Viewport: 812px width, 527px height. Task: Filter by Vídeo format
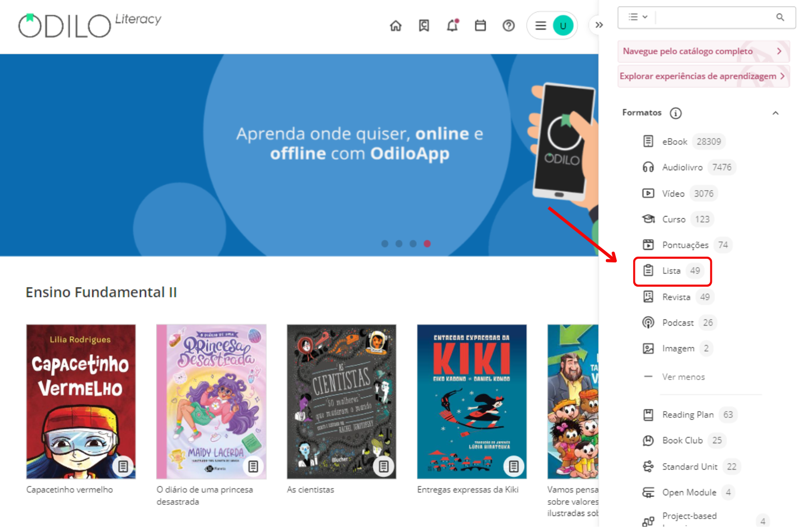680,193
